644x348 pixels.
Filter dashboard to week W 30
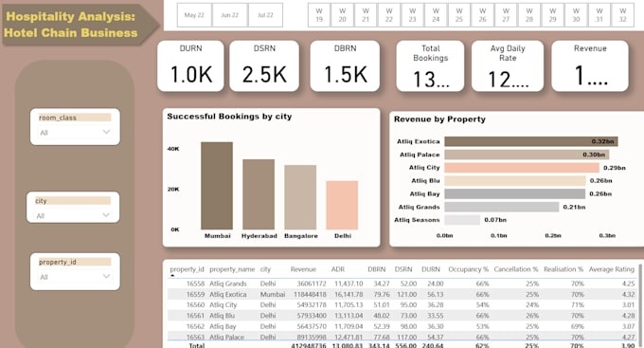point(577,15)
